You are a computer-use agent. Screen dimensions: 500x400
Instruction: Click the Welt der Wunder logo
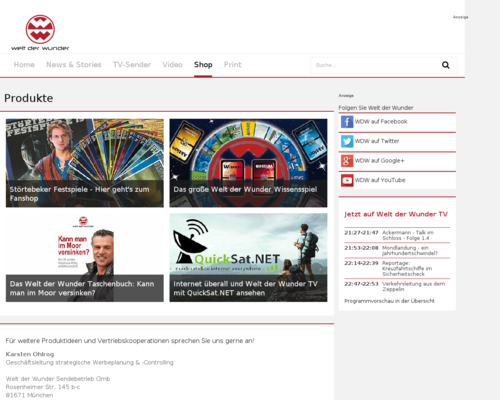[40, 33]
